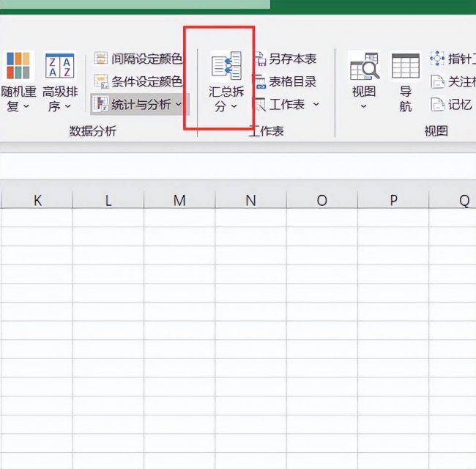Click the 汇总拆分 merge icon

pos(226,66)
